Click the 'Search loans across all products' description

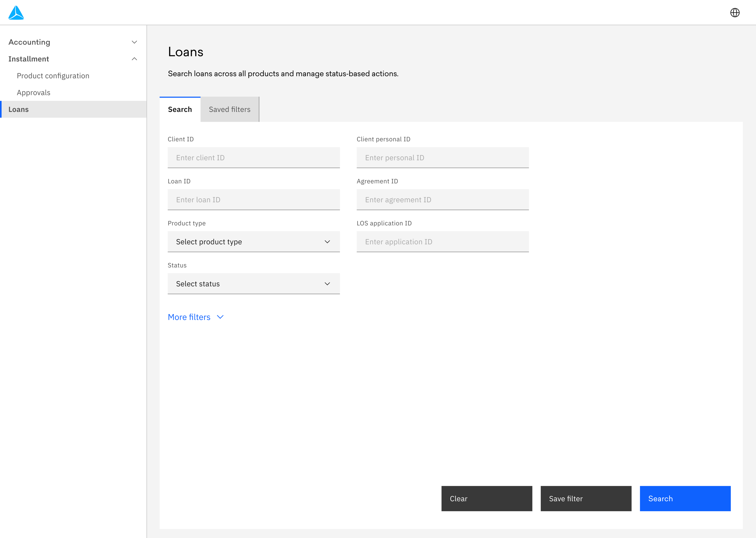(x=283, y=74)
